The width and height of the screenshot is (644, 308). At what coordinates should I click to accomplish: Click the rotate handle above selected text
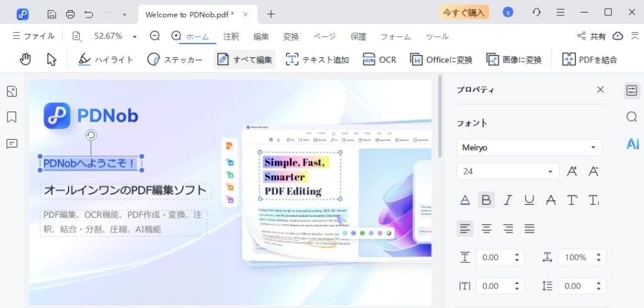point(91,135)
